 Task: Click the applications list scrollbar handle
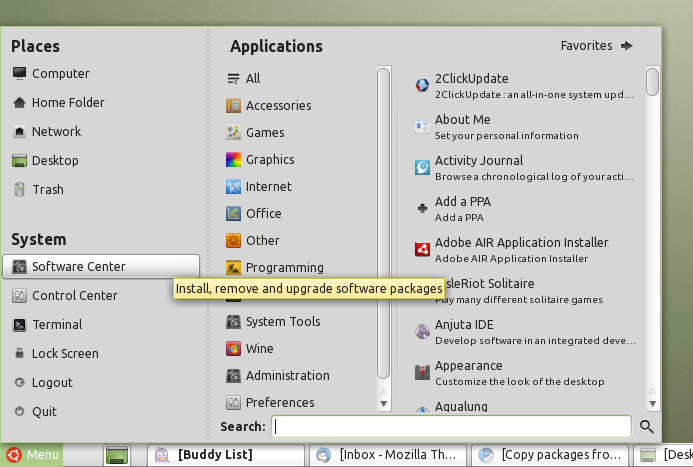652,82
